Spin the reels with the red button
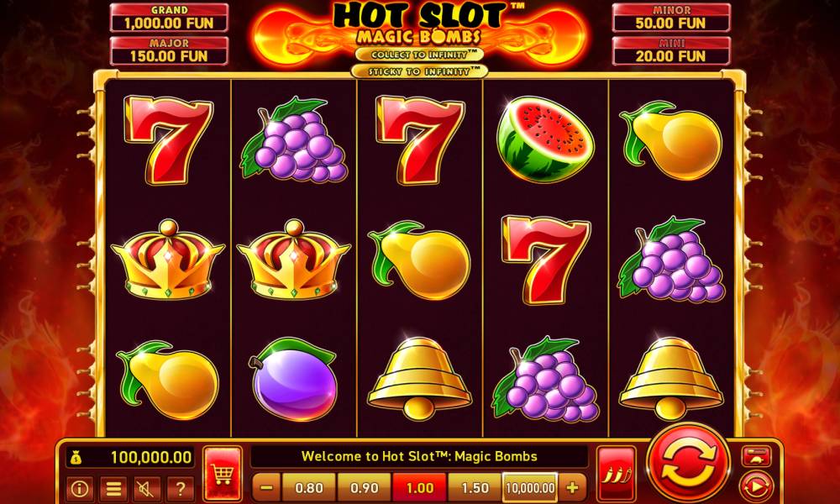 tap(688, 462)
